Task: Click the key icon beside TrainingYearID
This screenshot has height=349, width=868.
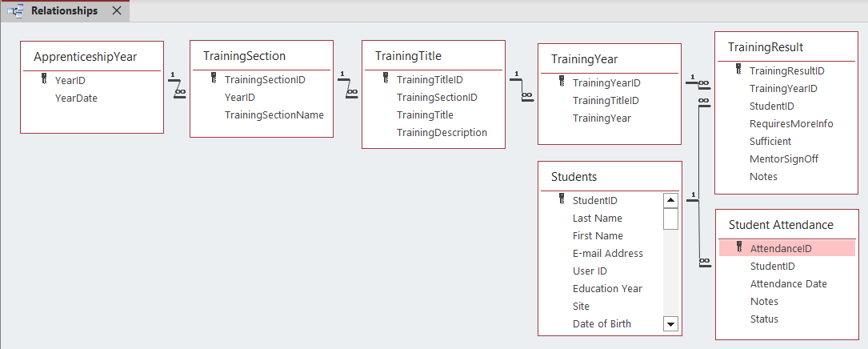Action: (x=562, y=82)
